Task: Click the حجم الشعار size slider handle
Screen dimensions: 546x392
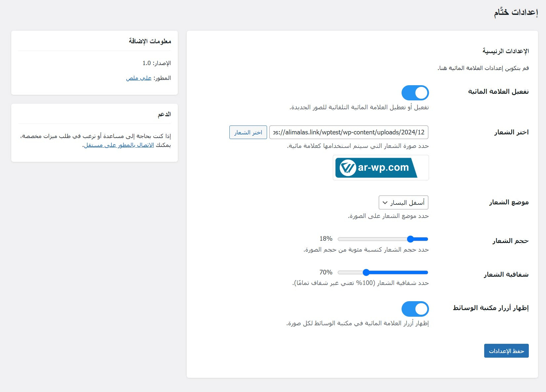Action: [x=410, y=239]
